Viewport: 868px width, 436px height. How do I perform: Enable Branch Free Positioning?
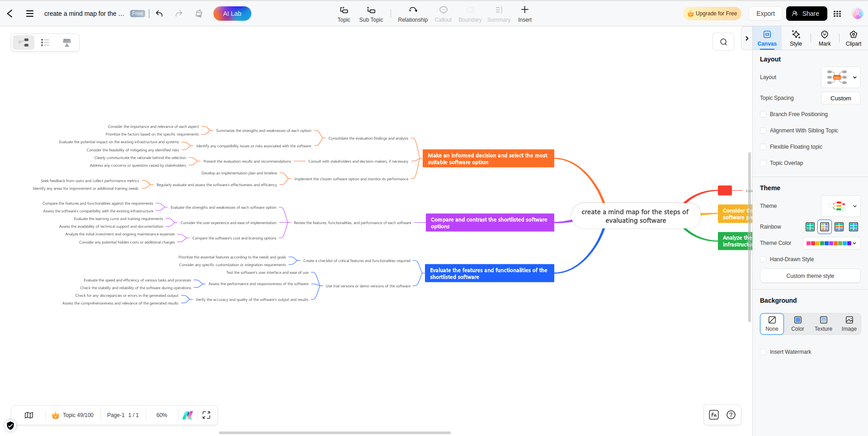(x=763, y=114)
